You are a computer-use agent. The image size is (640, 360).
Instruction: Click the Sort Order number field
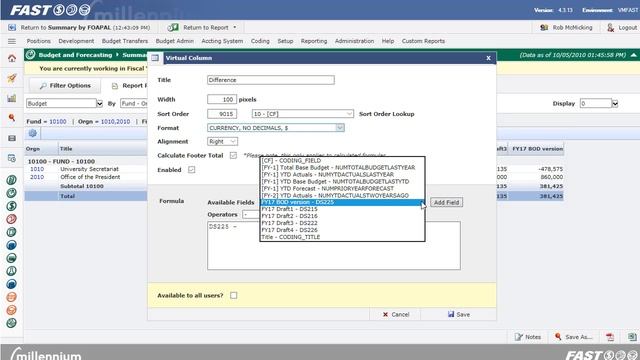coord(222,114)
